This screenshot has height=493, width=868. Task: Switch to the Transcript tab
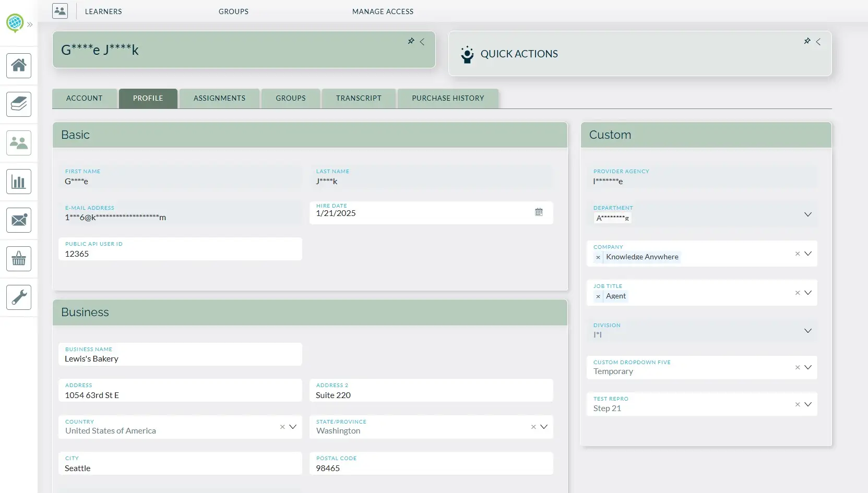(x=359, y=98)
